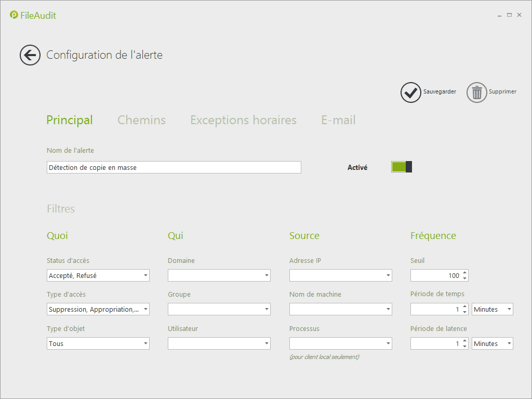Viewport: 532px width, 399px height.
Task: Open the Exceptions horaires tab
Action: (x=243, y=120)
